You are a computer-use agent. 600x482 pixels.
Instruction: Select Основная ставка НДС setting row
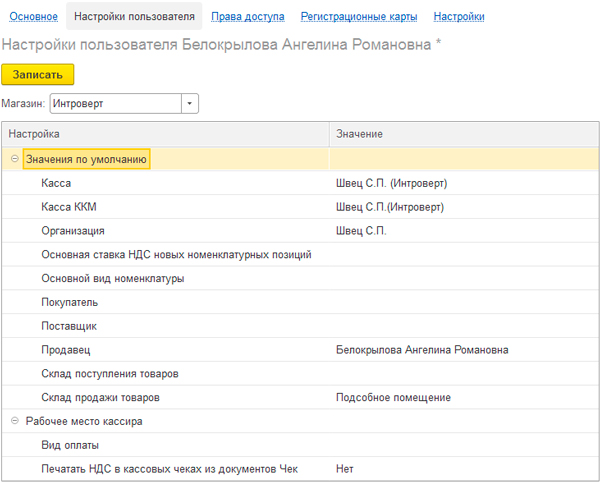pyautogui.click(x=300, y=254)
